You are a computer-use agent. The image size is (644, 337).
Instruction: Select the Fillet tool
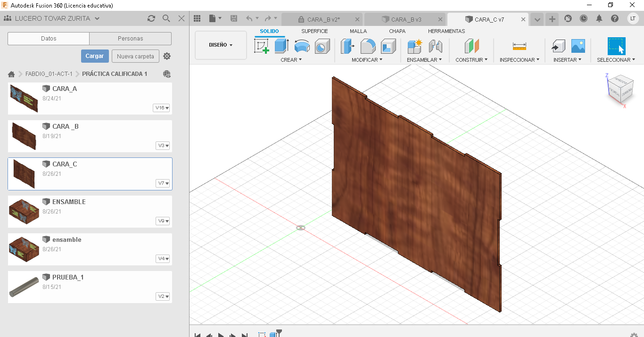pos(368,46)
